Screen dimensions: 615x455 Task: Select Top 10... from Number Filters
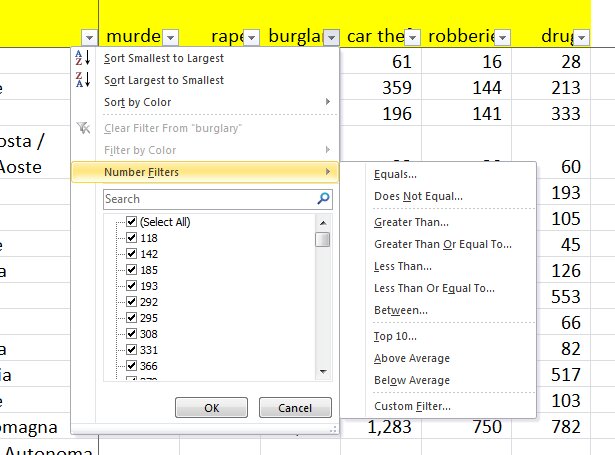397,336
